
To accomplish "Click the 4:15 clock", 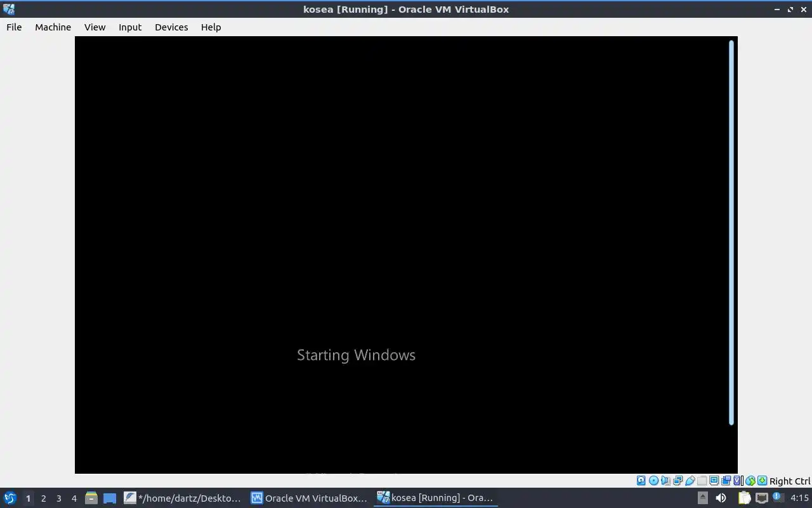I will (x=799, y=498).
